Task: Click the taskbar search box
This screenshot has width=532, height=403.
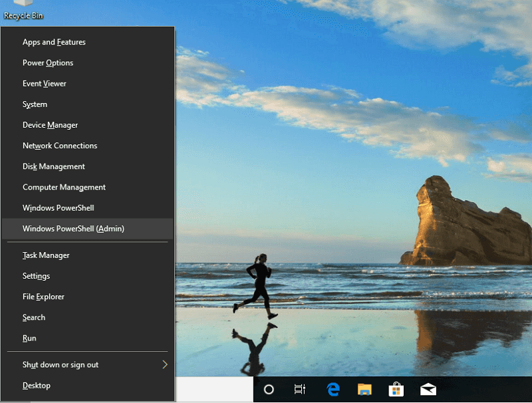Action: (x=213, y=390)
